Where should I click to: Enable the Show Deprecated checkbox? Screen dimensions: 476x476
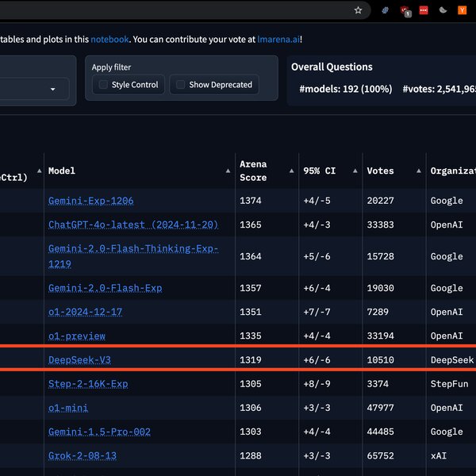(180, 84)
